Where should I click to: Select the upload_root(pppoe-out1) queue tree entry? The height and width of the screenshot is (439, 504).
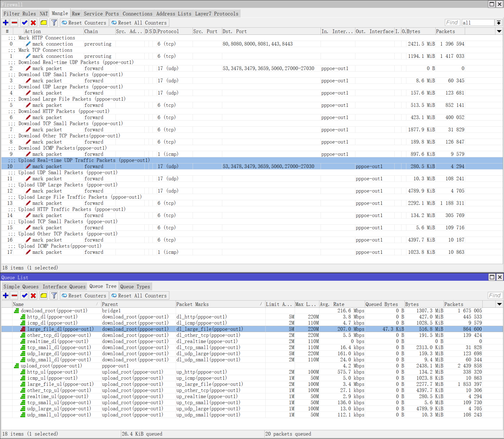coord(51,366)
